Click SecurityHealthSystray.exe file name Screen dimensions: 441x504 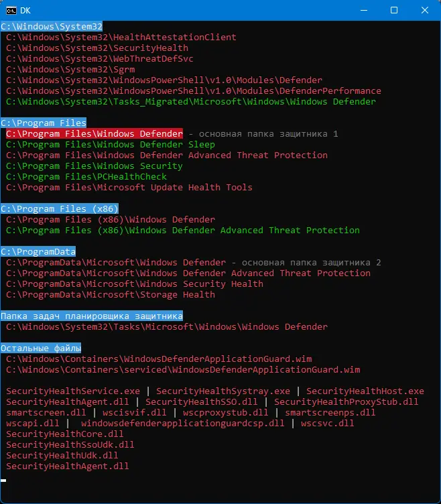tap(223, 391)
